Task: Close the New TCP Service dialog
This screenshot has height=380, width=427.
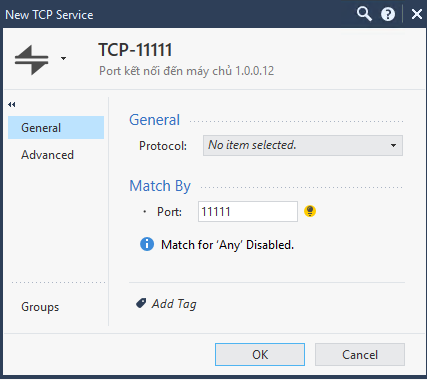Action: point(417,14)
